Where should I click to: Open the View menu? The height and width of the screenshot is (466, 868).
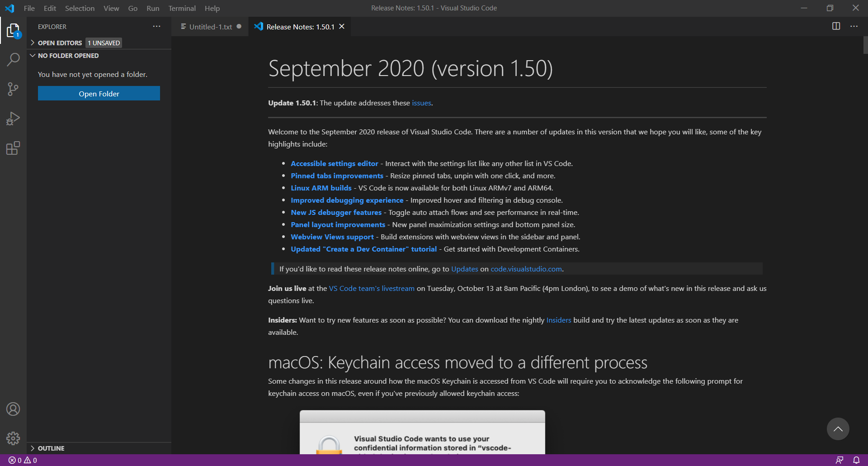click(111, 8)
